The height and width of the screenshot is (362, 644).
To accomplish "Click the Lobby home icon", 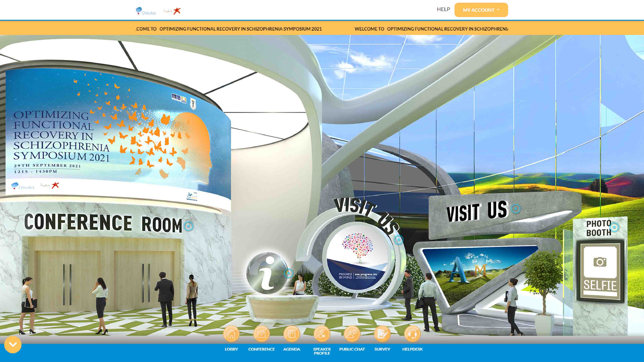I will pyautogui.click(x=231, y=334).
